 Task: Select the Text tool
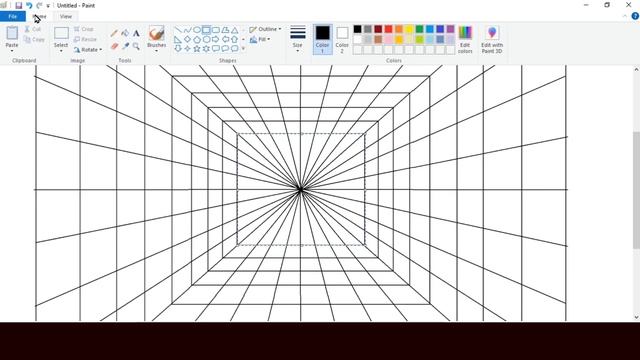pyautogui.click(x=136, y=33)
